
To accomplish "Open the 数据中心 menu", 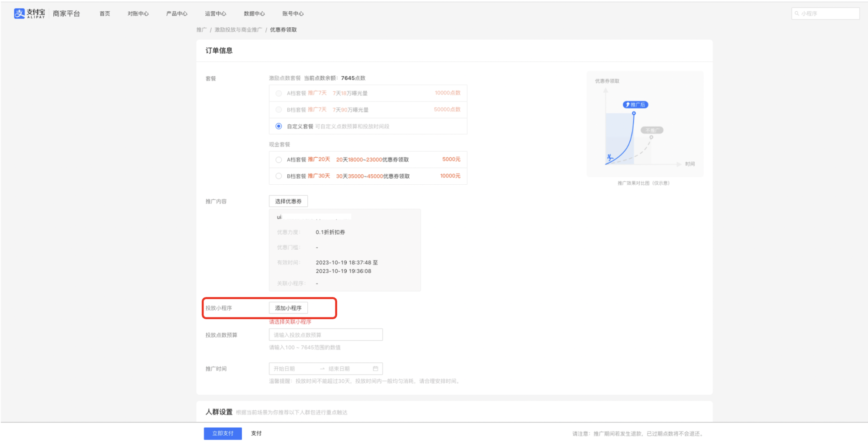I will (x=254, y=13).
